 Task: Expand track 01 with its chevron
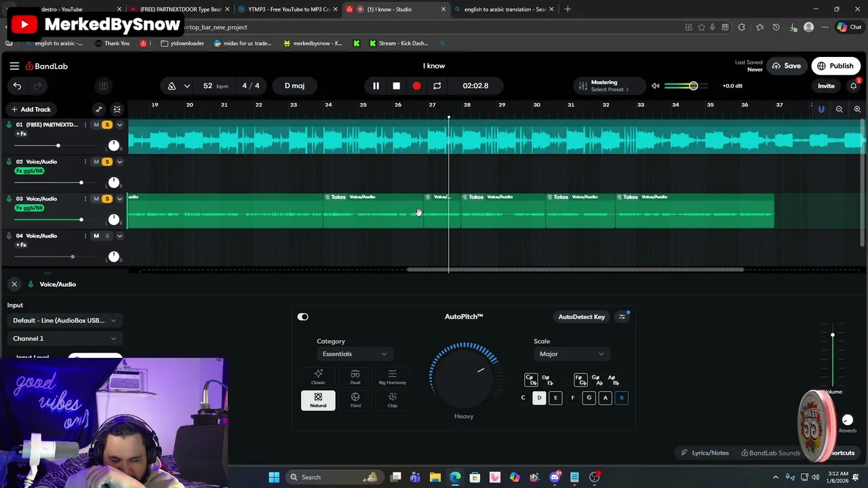[x=119, y=125]
